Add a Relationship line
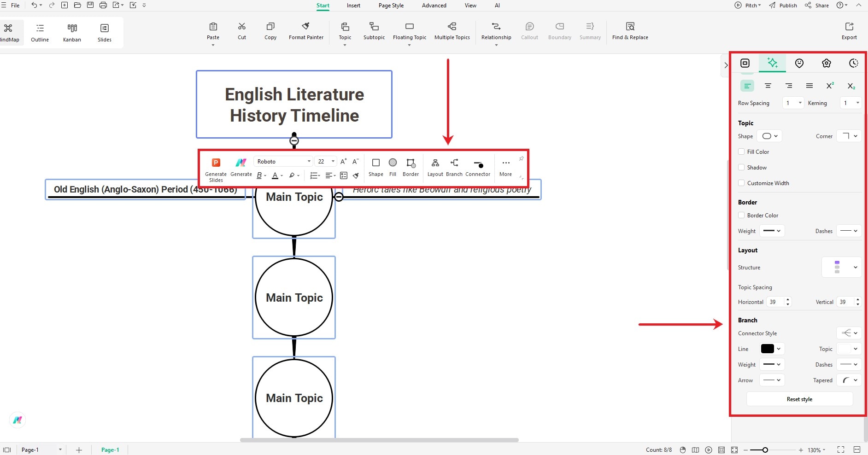Screen dimensions: 868x455 496,31
